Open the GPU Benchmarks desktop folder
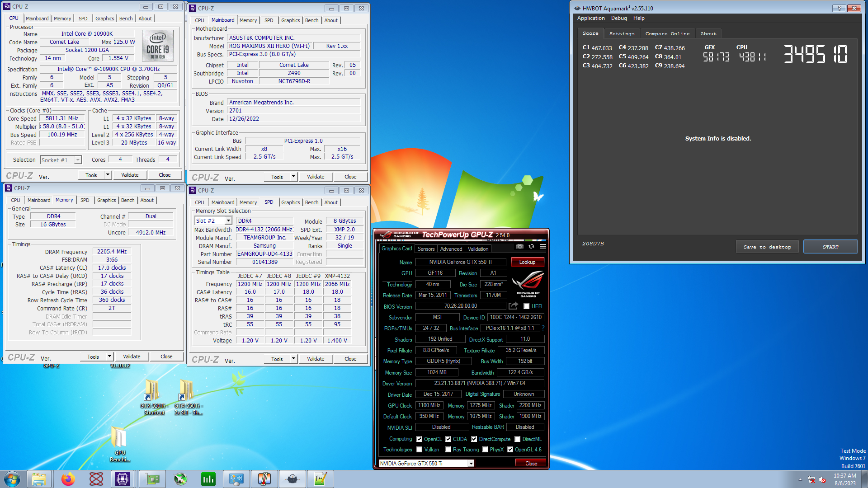This screenshot has height=488, width=868. [x=120, y=444]
